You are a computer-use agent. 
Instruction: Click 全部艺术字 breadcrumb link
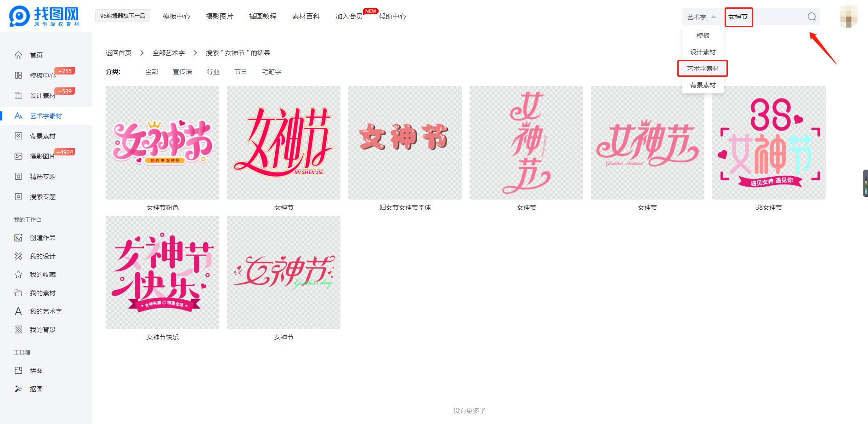(x=169, y=53)
